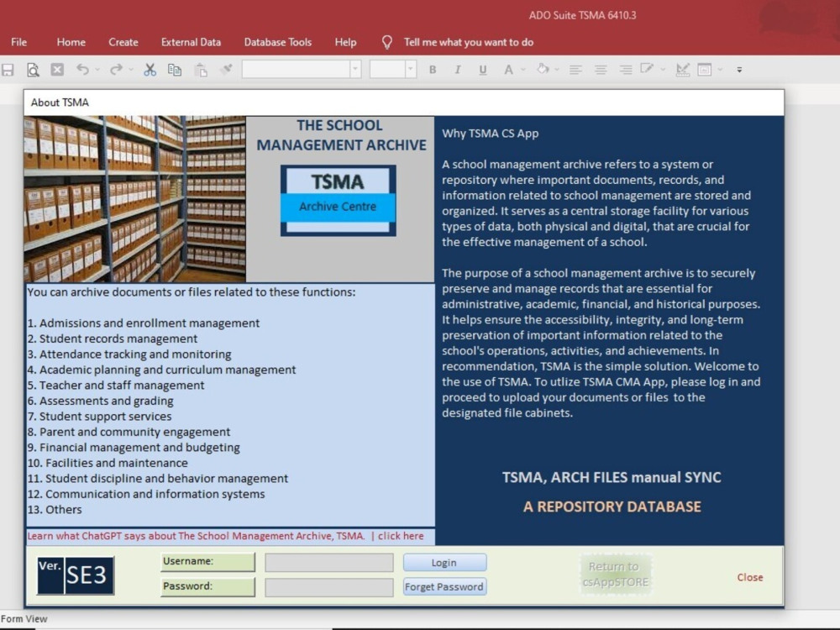Center align text
Image resolution: width=840 pixels, height=630 pixels.
[x=601, y=70]
